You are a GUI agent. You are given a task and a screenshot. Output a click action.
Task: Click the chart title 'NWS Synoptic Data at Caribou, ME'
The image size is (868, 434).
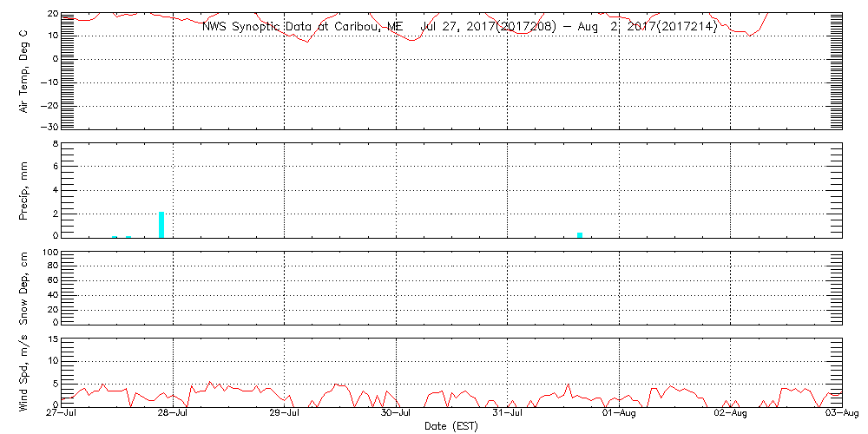302,26
